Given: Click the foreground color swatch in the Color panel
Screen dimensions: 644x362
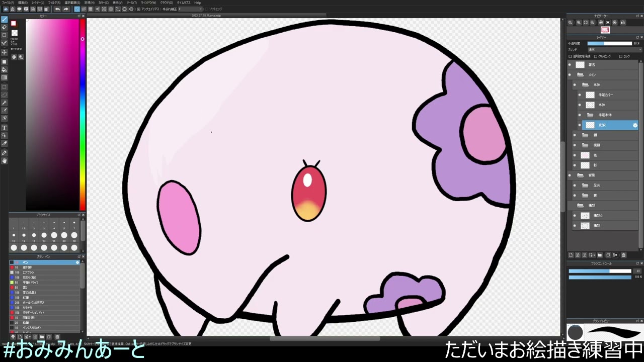Looking at the screenshot, I should (14, 24).
